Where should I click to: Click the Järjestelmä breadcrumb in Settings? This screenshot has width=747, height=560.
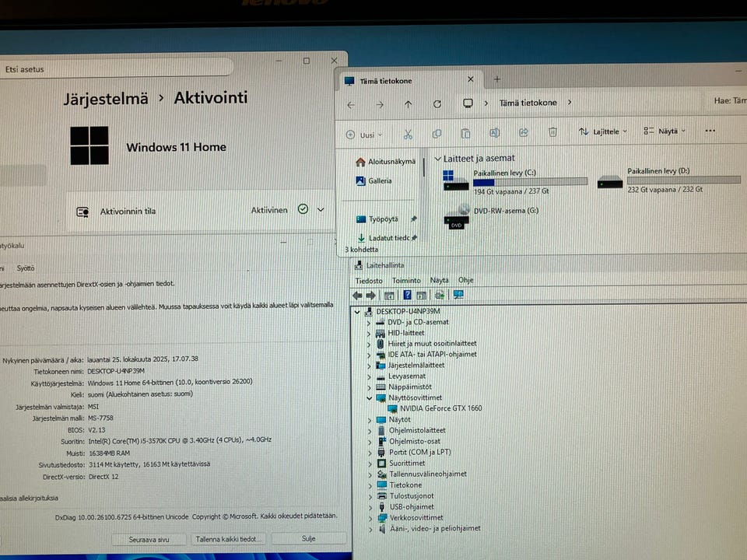click(106, 99)
